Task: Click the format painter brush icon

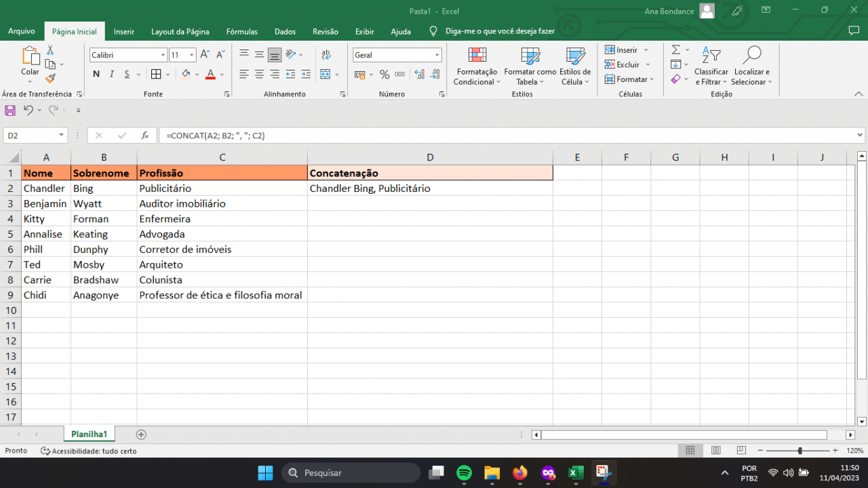Action: pos(49,78)
